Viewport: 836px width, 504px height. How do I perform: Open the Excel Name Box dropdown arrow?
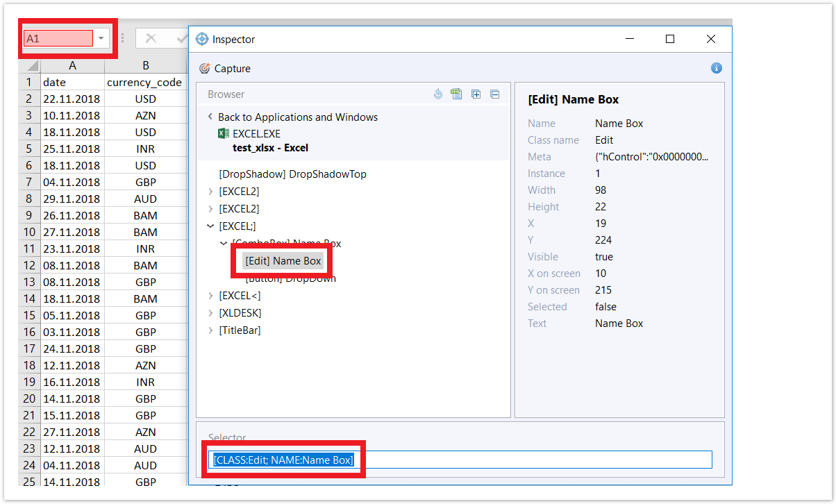(101, 39)
